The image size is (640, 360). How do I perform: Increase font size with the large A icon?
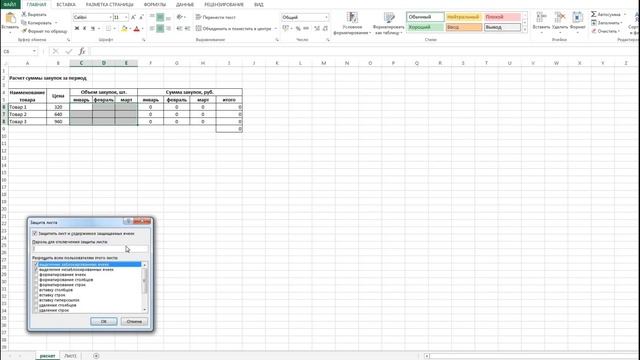click(133, 17)
